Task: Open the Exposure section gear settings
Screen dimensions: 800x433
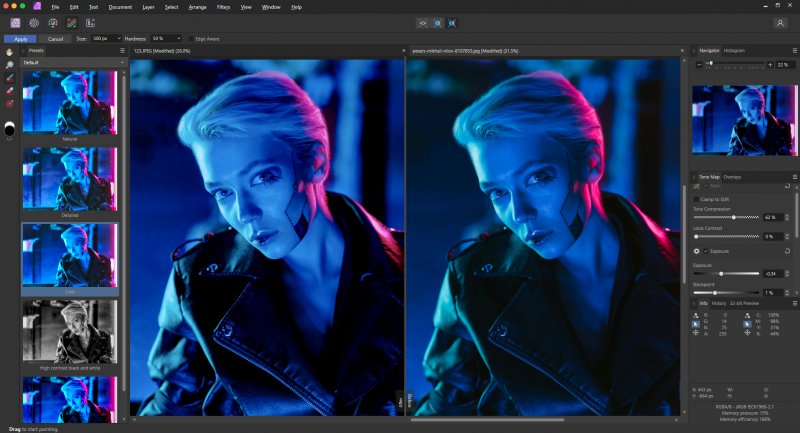Action: 696,251
